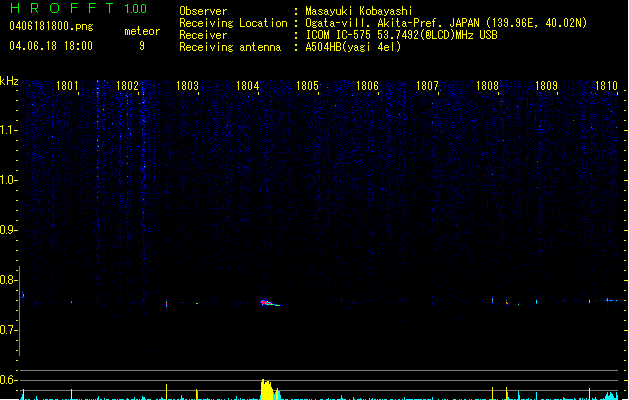This screenshot has height=400, width=629.
Task: Click the 1807 time axis marker
Action: (427, 86)
